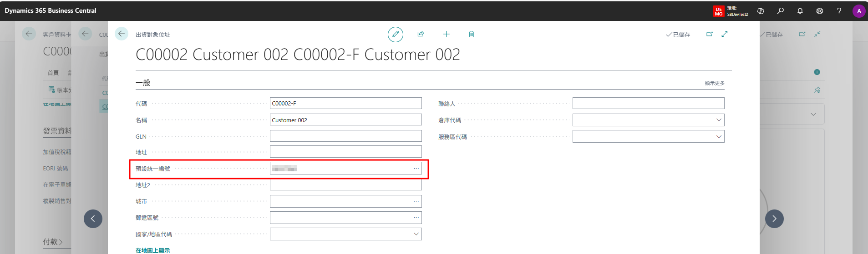
Task: Click the 環境 SBDevTest2 label
Action: [737, 11]
